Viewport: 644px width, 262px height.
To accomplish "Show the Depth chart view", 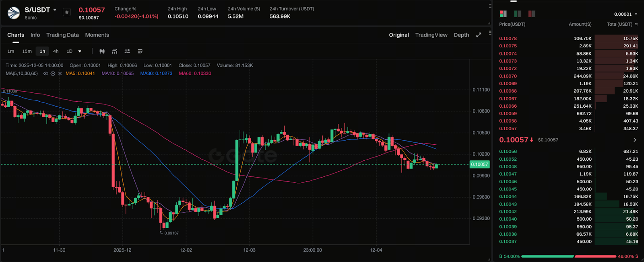I will (461, 35).
